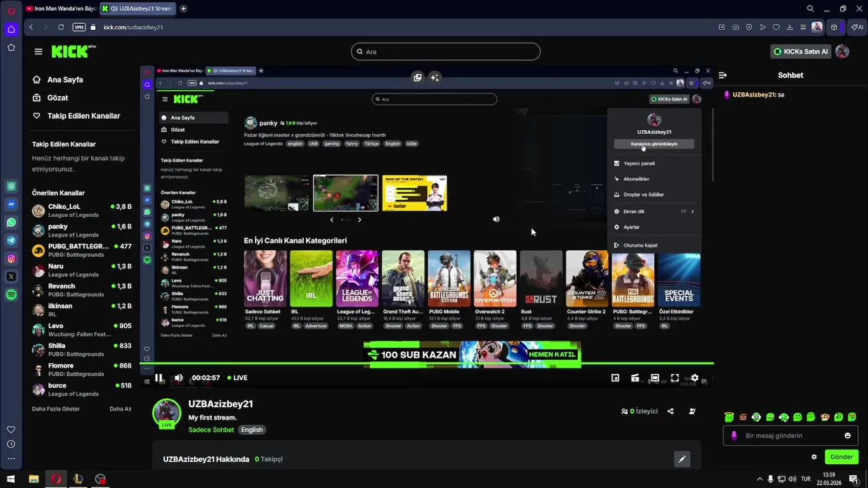Open chat settings gear icon

pos(814,457)
